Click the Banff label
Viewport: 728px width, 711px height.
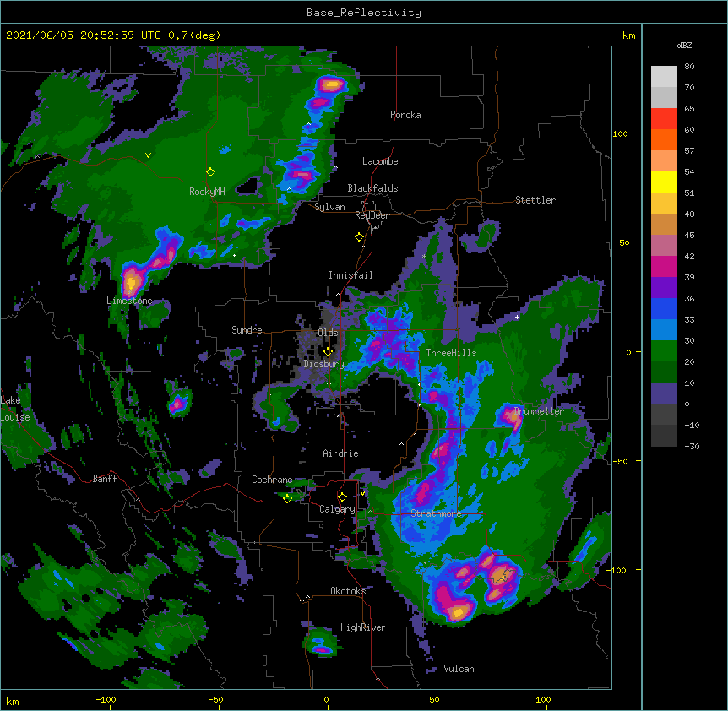click(x=105, y=479)
